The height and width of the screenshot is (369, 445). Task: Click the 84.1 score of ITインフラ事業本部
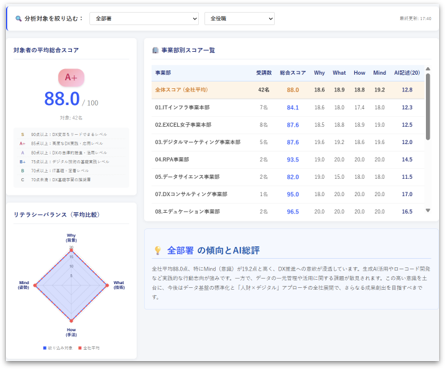point(293,107)
